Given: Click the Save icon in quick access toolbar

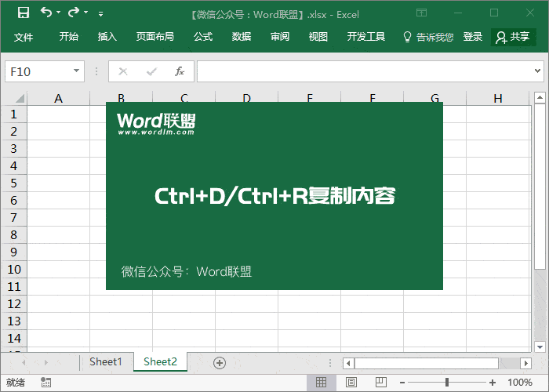Looking at the screenshot, I should [x=23, y=13].
